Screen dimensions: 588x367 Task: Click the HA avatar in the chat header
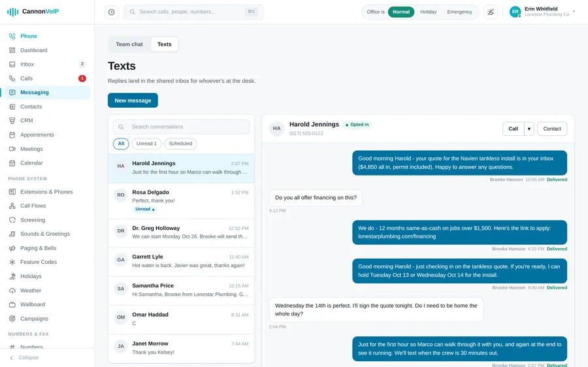pos(277,129)
